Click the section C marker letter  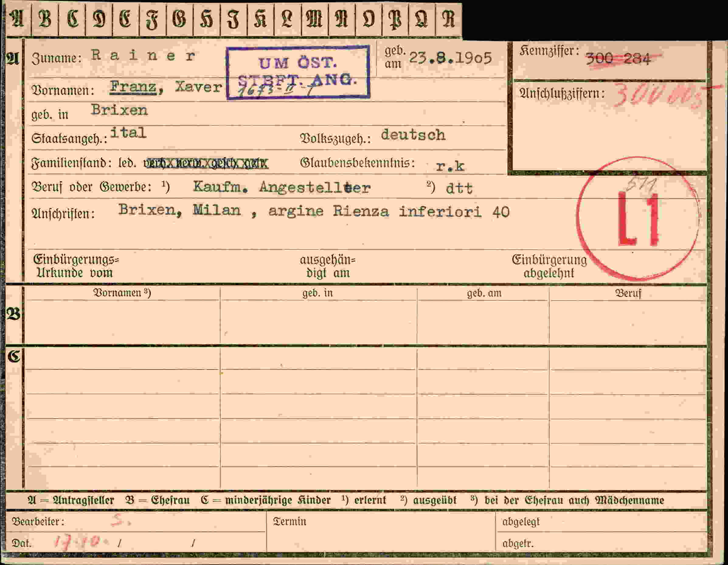click(14, 357)
